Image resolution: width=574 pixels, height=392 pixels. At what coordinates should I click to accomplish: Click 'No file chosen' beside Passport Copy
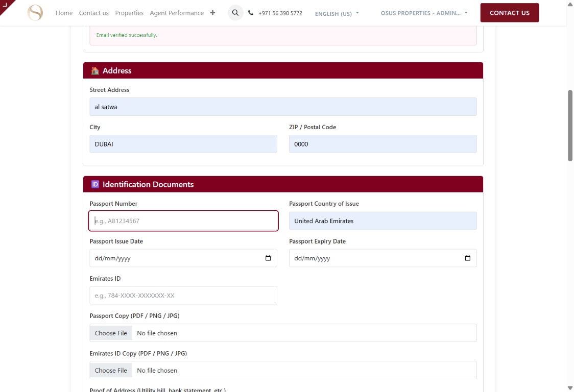point(157,333)
